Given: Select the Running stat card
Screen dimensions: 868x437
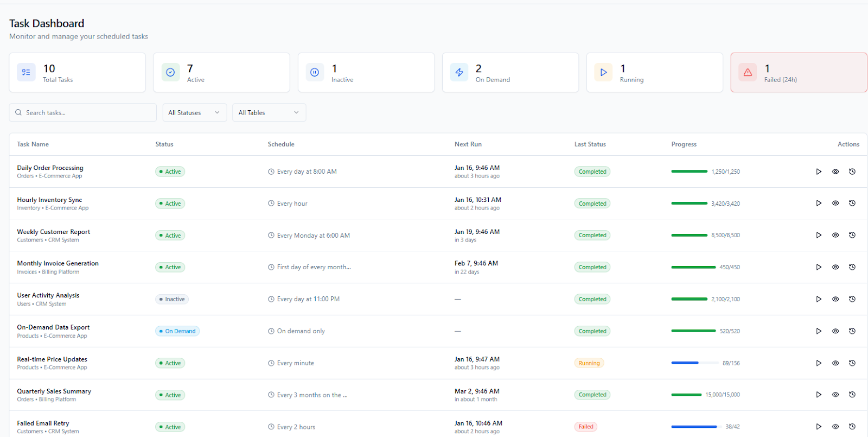Looking at the screenshot, I should coord(654,73).
